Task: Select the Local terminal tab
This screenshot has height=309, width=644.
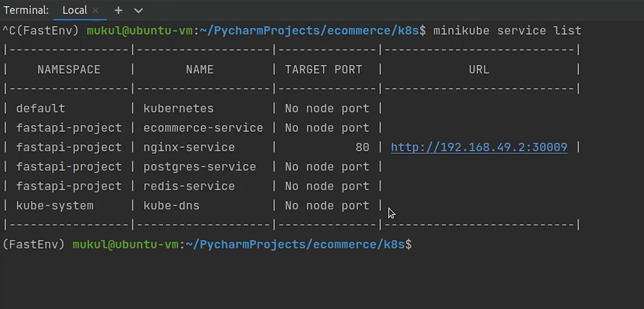Action: tap(75, 11)
